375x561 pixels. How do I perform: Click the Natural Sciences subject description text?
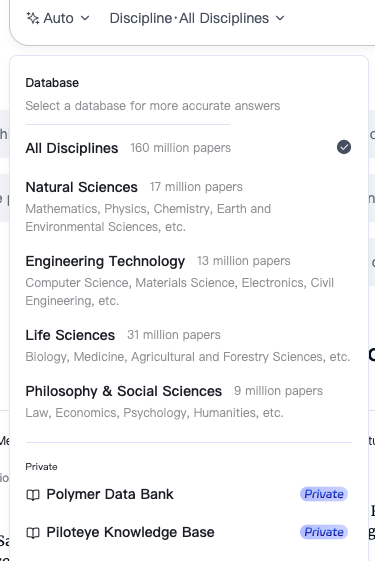[x=148, y=218]
